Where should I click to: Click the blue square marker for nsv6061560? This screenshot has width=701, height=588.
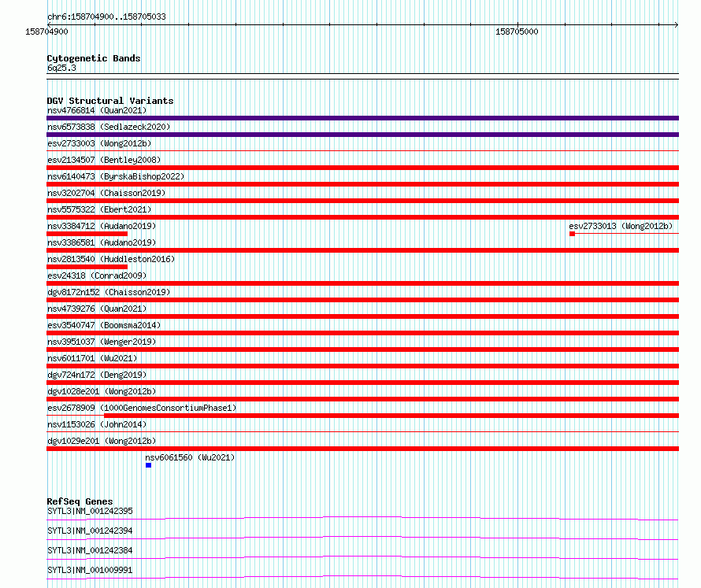coord(148,465)
